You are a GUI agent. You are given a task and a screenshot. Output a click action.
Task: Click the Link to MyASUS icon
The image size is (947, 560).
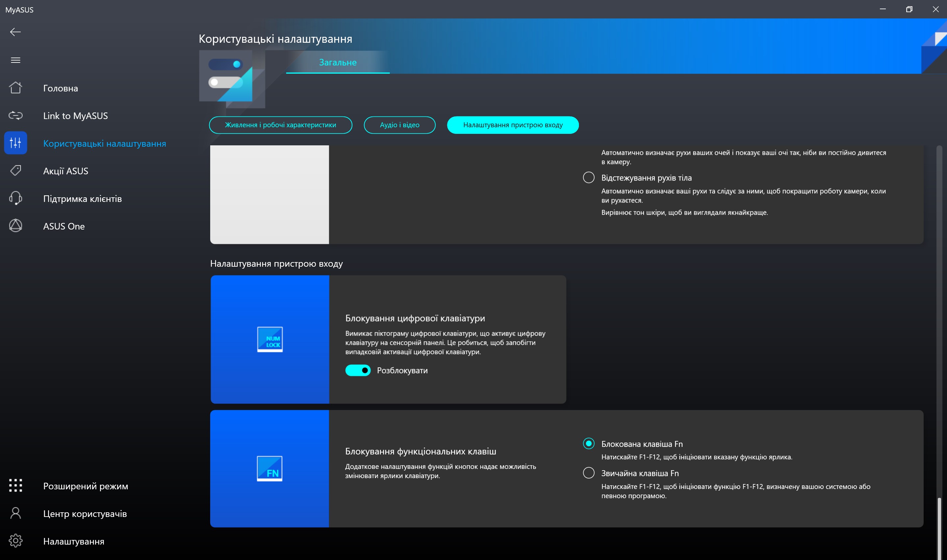point(15,115)
